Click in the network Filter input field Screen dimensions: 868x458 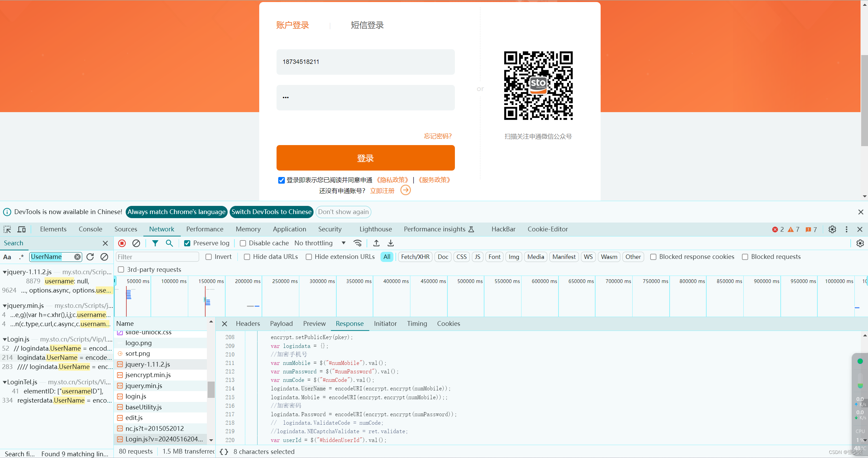(x=157, y=257)
